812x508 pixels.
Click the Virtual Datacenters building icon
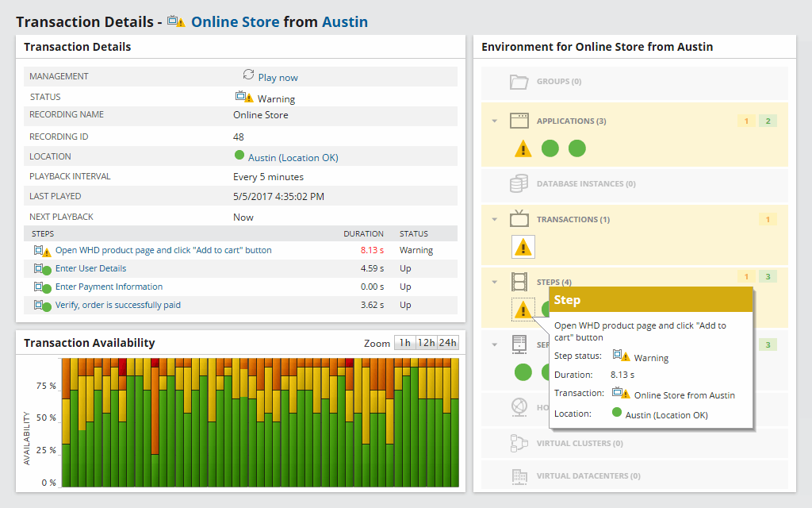(519, 476)
